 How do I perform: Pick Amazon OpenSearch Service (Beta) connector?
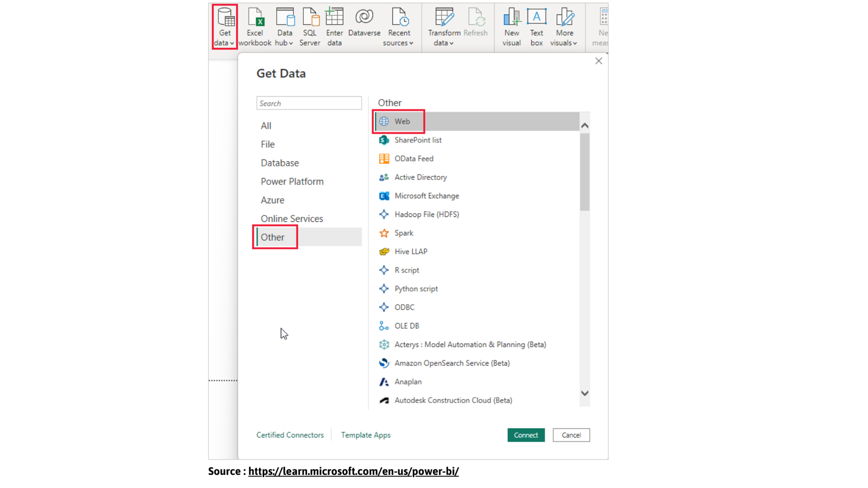[476, 363]
